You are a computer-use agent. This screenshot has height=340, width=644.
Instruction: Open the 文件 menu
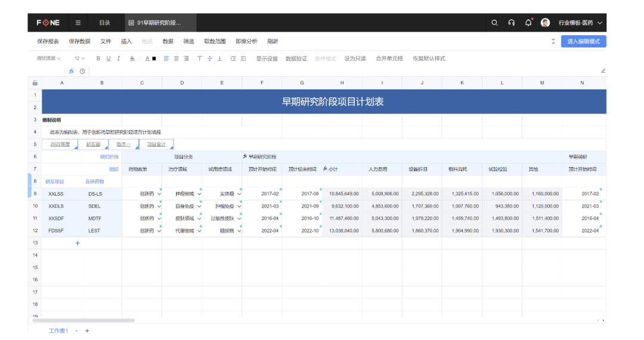coord(106,41)
